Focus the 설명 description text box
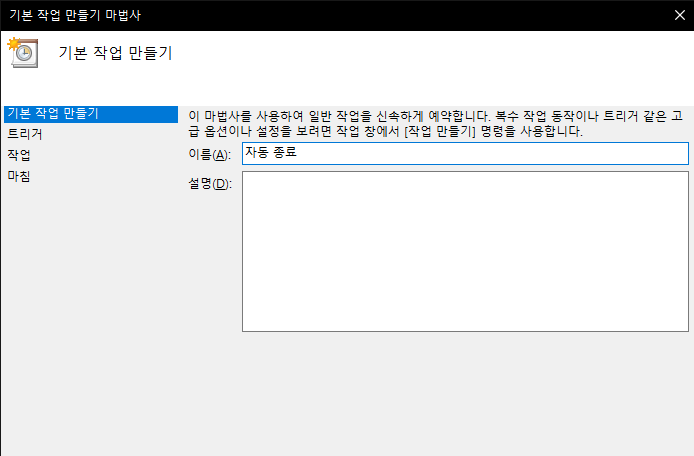Viewport: 694px width, 456px height. tap(465, 251)
